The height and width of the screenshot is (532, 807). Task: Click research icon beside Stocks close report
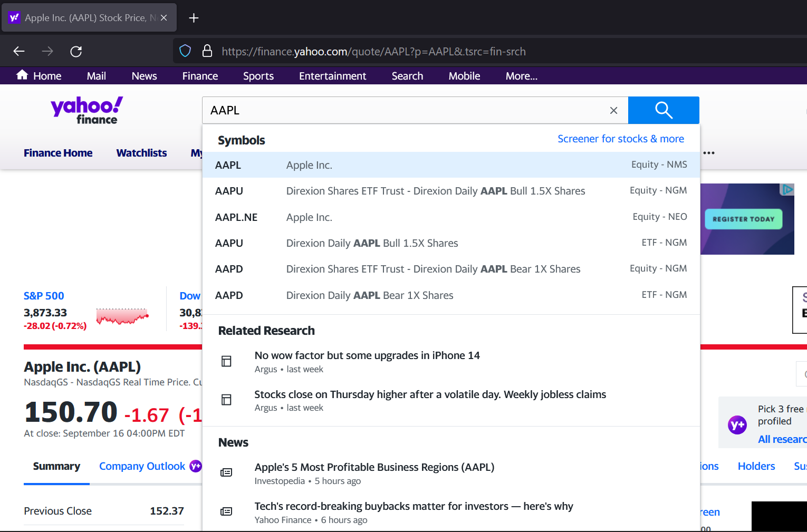click(226, 400)
